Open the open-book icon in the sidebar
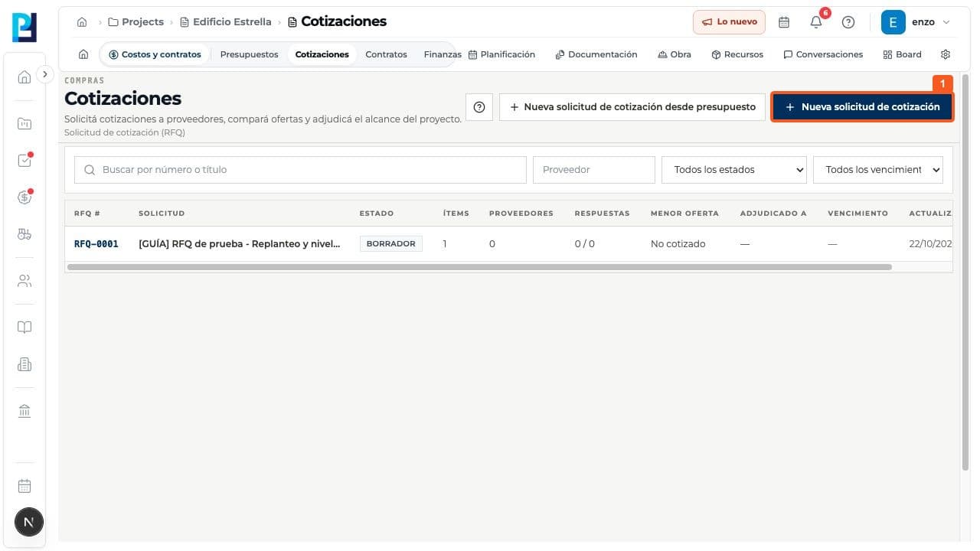The height and width of the screenshot is (551, 980). tap(24, 328)
